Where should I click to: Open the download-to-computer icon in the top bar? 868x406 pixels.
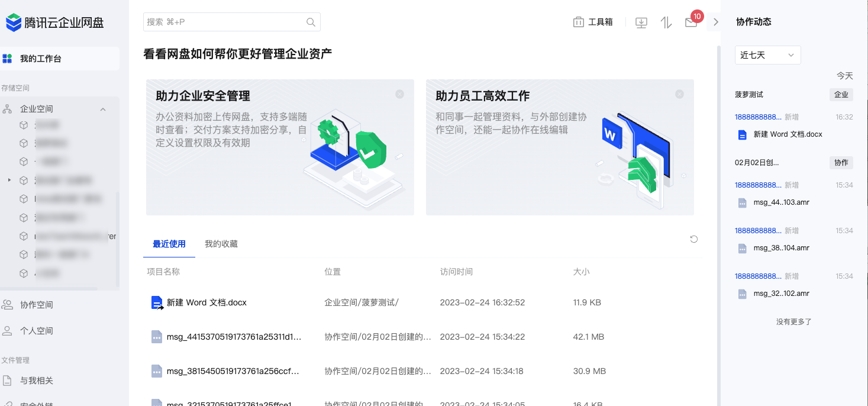pos(641,22)
